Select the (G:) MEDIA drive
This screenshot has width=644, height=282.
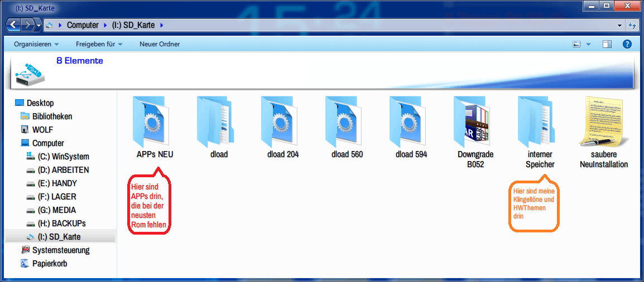coord(57,210)
